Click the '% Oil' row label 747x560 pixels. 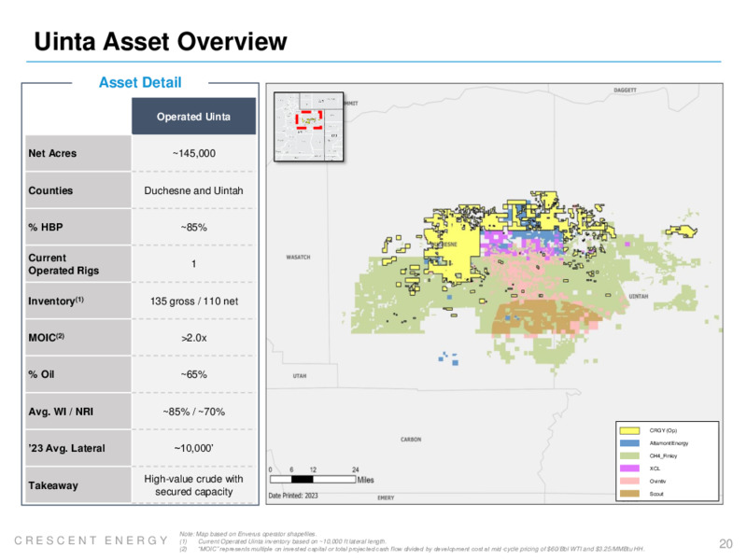41,374
